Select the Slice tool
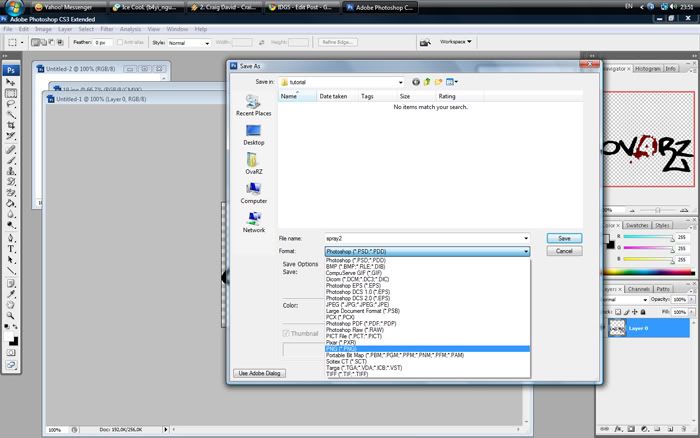 11,136
